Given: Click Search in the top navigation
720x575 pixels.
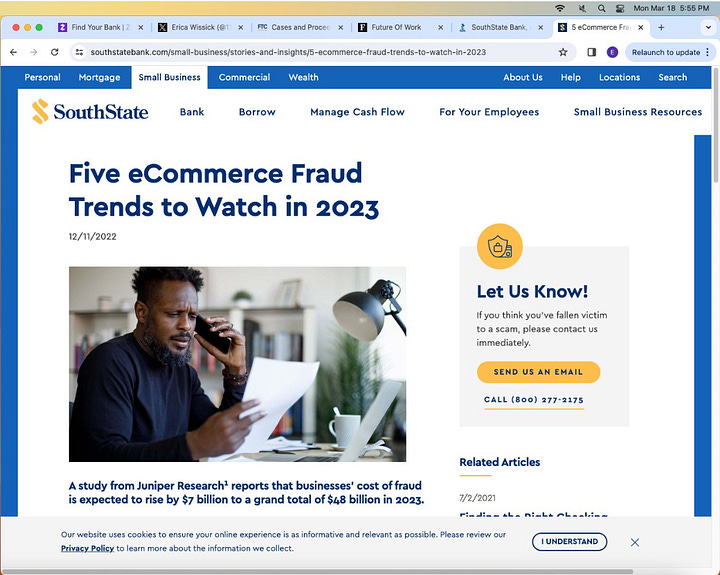Looking at the screenshot, I should click(672, 77).
